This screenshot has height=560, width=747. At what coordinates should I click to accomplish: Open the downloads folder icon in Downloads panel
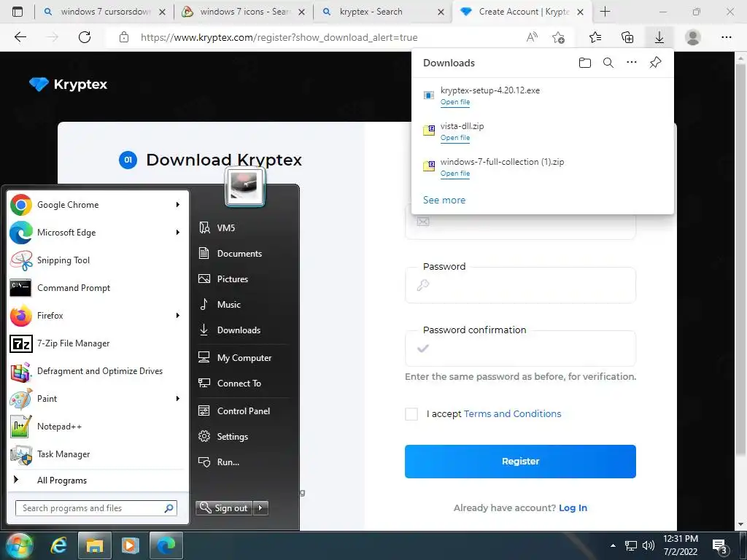pos(584,63)
